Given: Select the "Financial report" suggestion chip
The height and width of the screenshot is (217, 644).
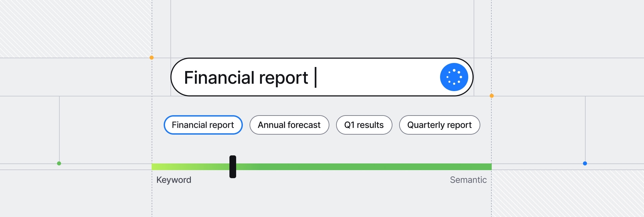Looking at the screenshot, I should tap(203, 125).
